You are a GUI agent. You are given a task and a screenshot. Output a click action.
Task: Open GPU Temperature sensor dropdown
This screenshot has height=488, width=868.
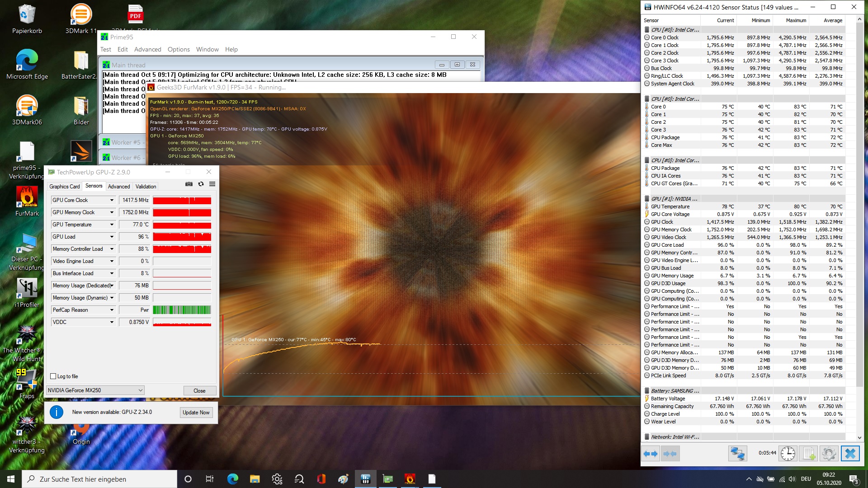[x=111, y=225]
